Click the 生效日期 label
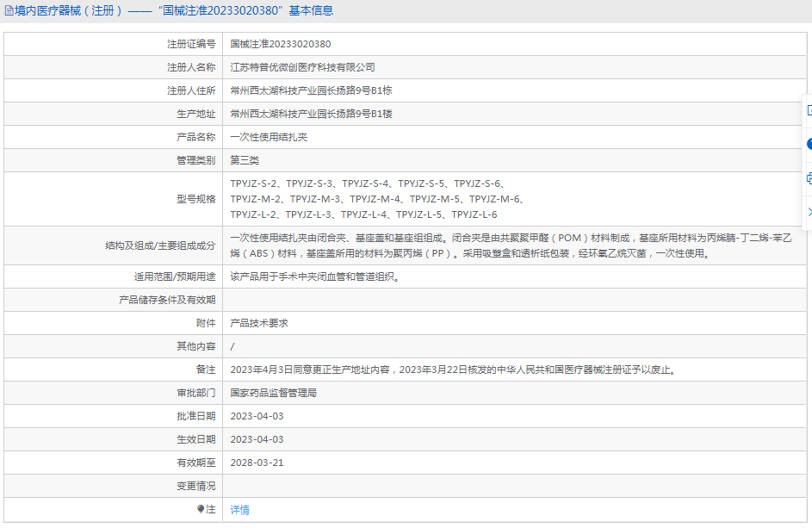812x528 pixels. coord(195,439)
